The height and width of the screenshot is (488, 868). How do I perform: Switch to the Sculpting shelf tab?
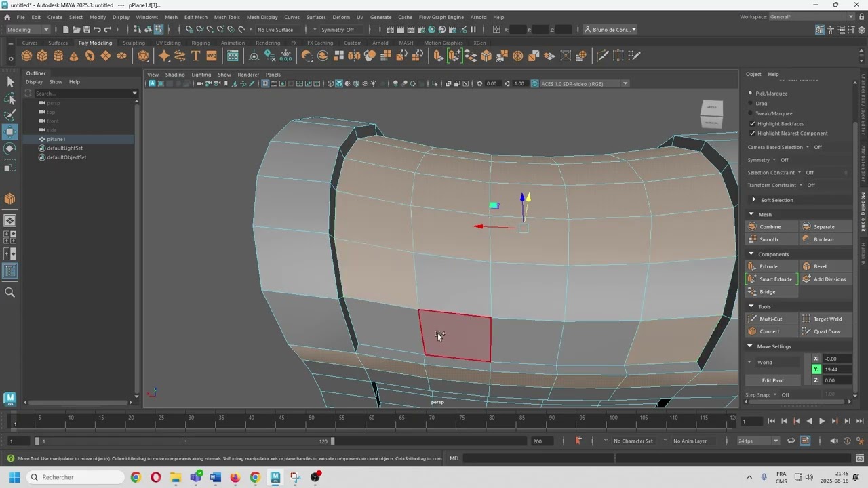134,43
